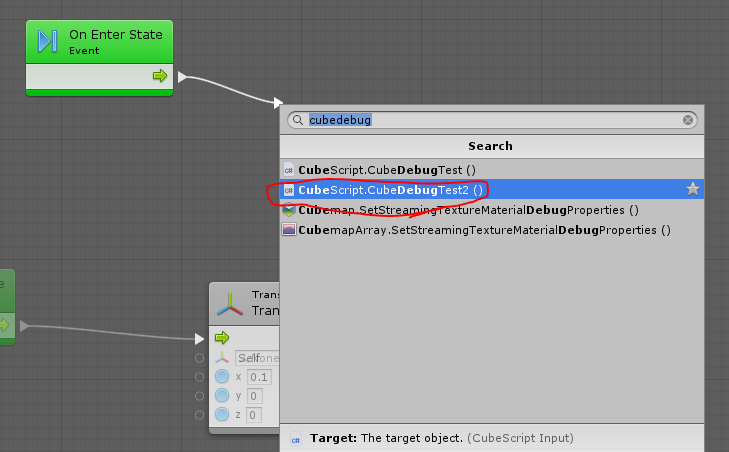Click the Transform node axes icon
Screen dimensions: 729x452
pyautogui.click(x=231, y=303)
